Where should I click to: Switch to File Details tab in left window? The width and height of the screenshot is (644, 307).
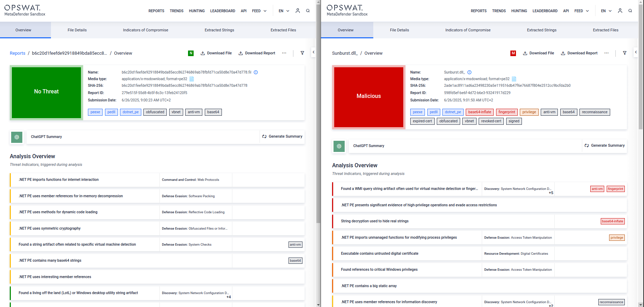tap(77, 30)
